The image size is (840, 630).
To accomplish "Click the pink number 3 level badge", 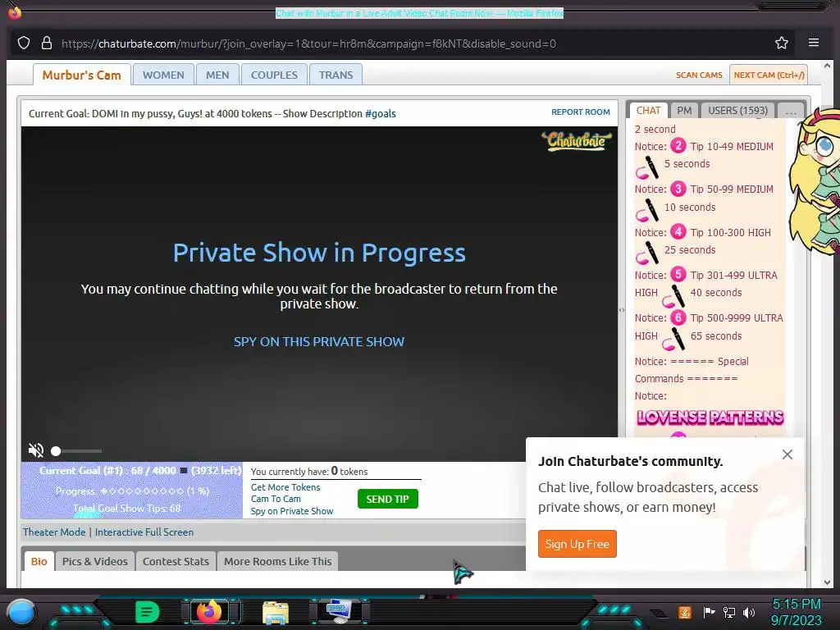I will click(678, 189).
